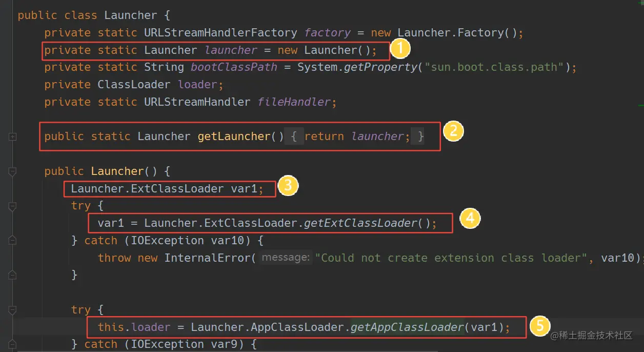Screen dimensions: 644x352
Task: Click launcher in the folded return statement
Action: point(378,136)
